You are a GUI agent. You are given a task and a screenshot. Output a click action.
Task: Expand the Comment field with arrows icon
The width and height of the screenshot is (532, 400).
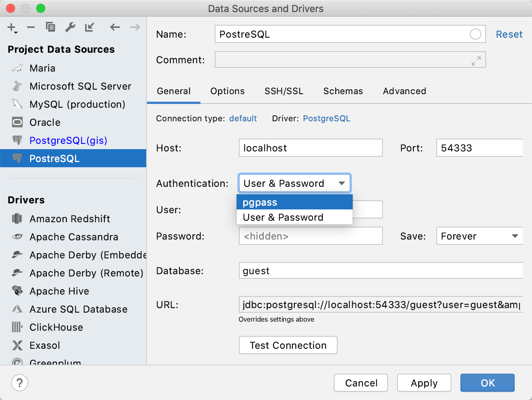click(476, 61)
